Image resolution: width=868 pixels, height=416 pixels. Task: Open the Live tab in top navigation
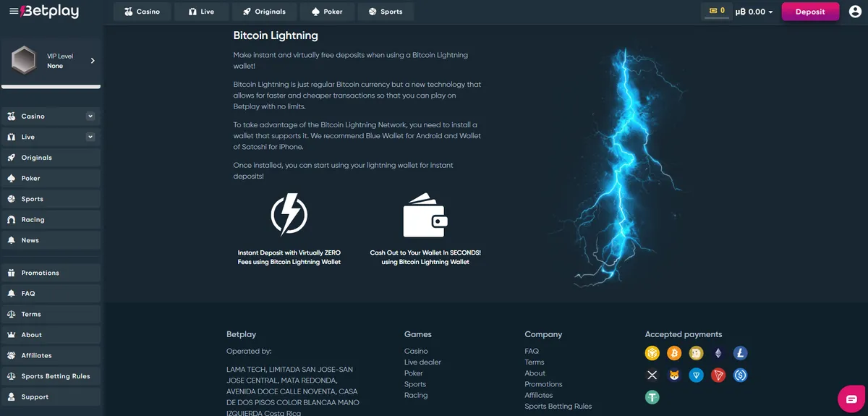[201, 12]
